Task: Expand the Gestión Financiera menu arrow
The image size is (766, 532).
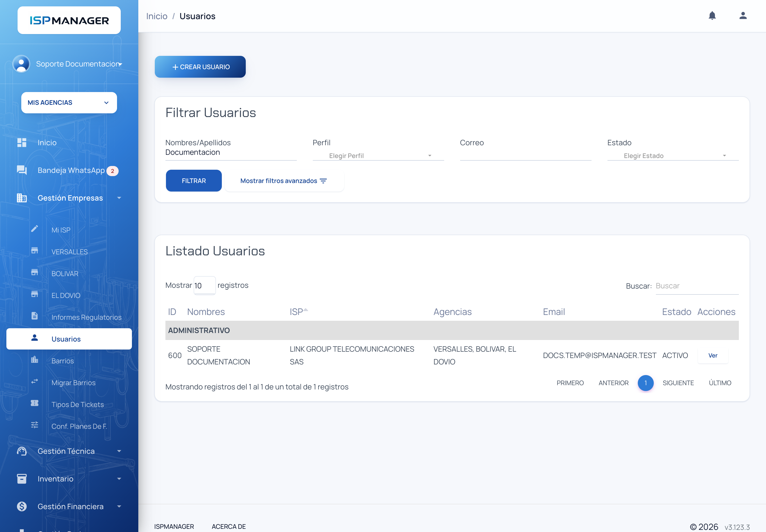Action: pos(119,507)
